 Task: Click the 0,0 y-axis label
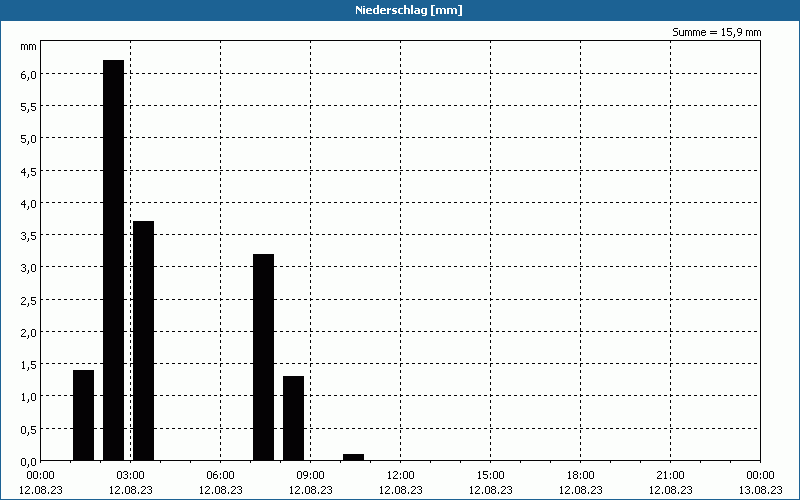point(29,462)
